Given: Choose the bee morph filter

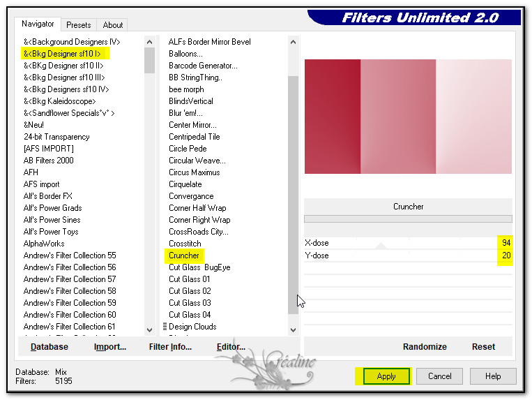Looking at the screenshot, I should (186, 89).
